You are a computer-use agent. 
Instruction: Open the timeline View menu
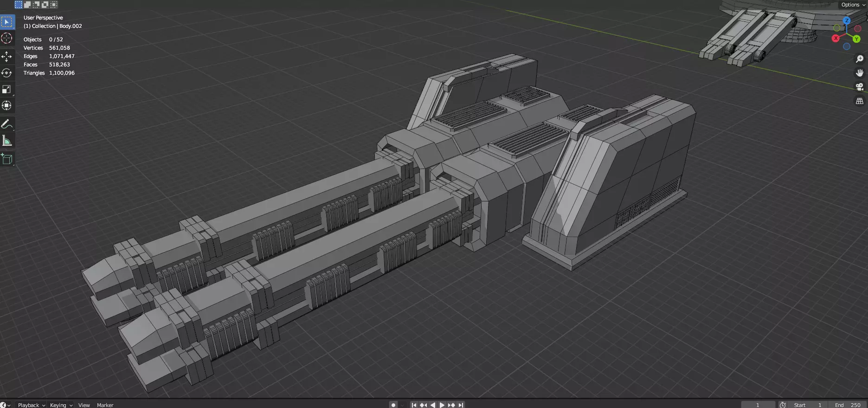[x=84, y=405]
